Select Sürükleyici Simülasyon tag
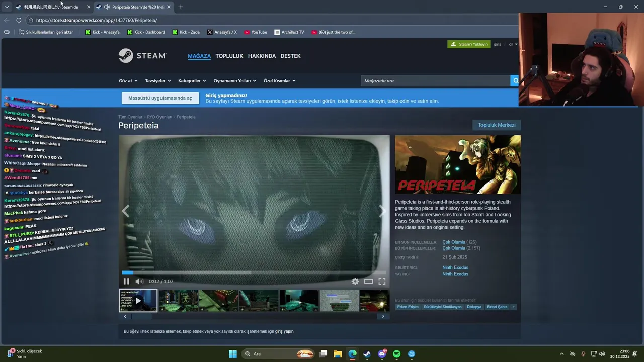 442,307
